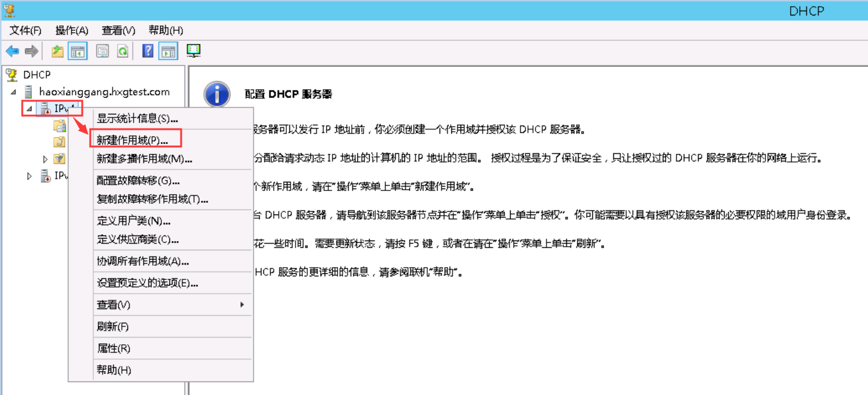868x395 pixels.
Task: Click the IPv4 server icon in tree
Action: [x=45, y=109]
